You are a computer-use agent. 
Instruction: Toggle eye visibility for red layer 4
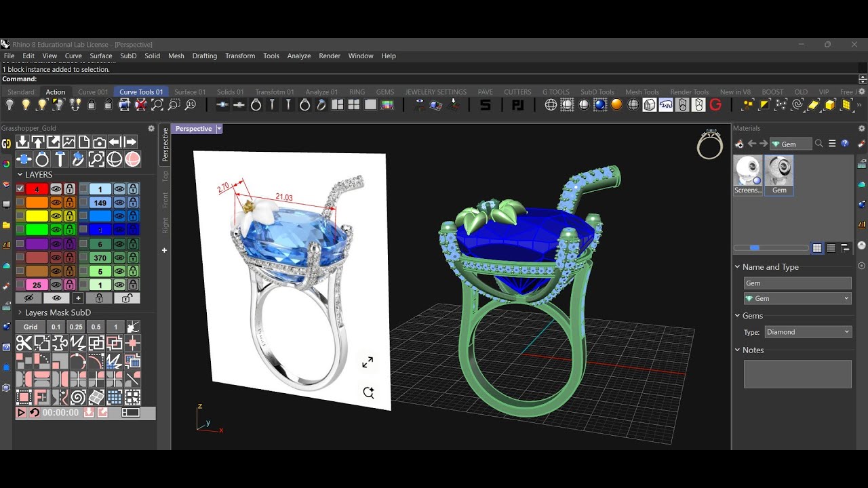tap(56, 189)
